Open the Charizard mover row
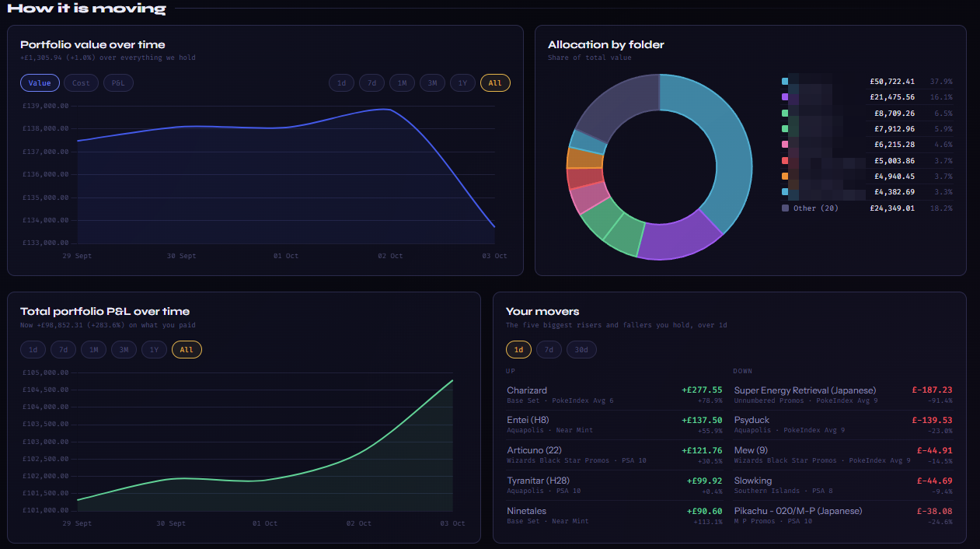The height and width of the screenshot is (549, 980). tap(615, 395)
